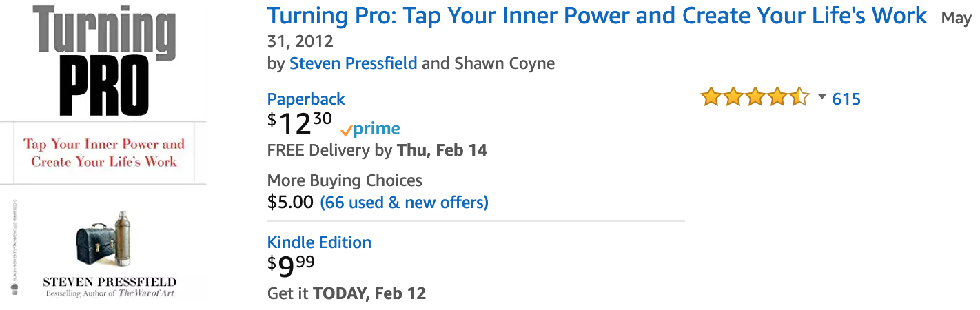Click STEVEN PRESSFIELD printed on the cover bottom
The image size is (980, 310).
(110, 282)
